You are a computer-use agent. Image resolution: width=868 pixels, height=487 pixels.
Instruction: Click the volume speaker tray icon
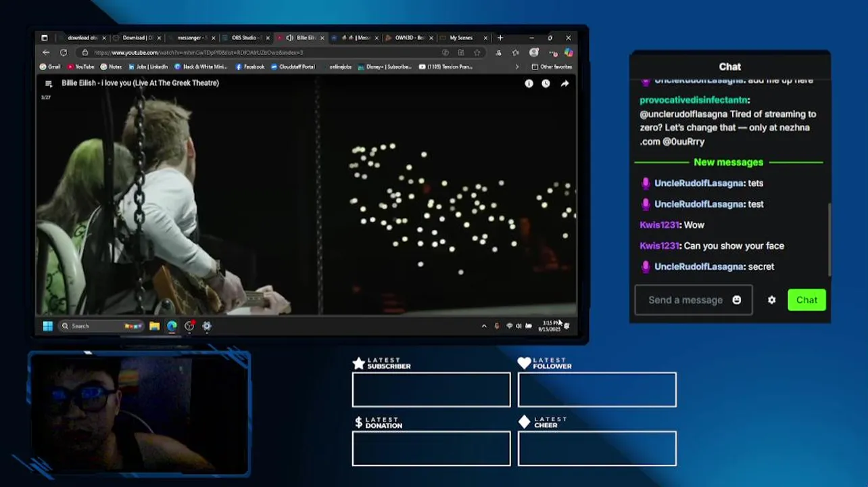click(519, 326)
